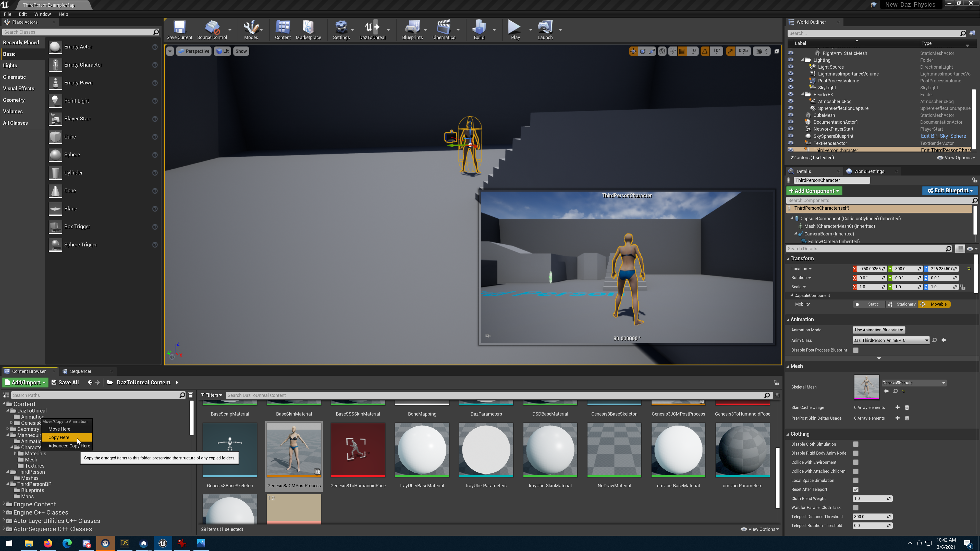Select the Point Light in Place Actors
Viewport: 980px width, 551px height.
(x=77, y=101)
